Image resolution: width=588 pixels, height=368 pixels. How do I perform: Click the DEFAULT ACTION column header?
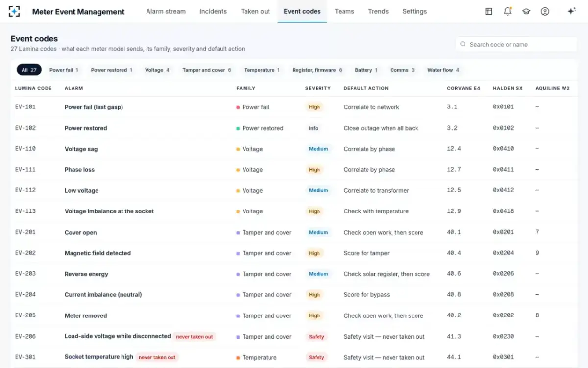click(366, 88)
